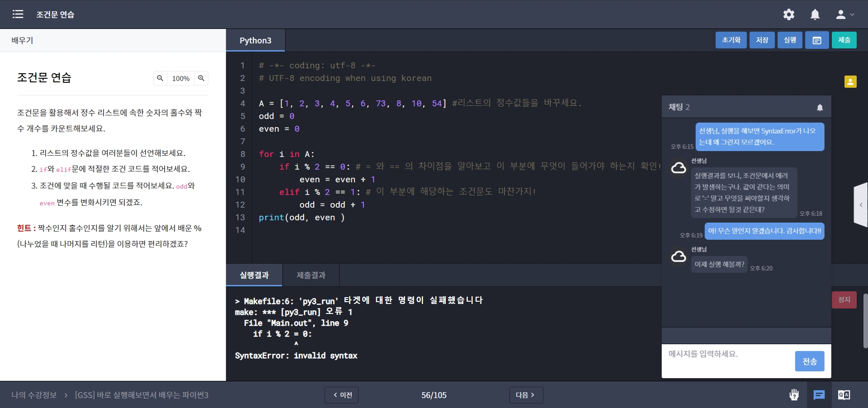
Task: Click the 제출 submit button
Action: tap(844, 40)
